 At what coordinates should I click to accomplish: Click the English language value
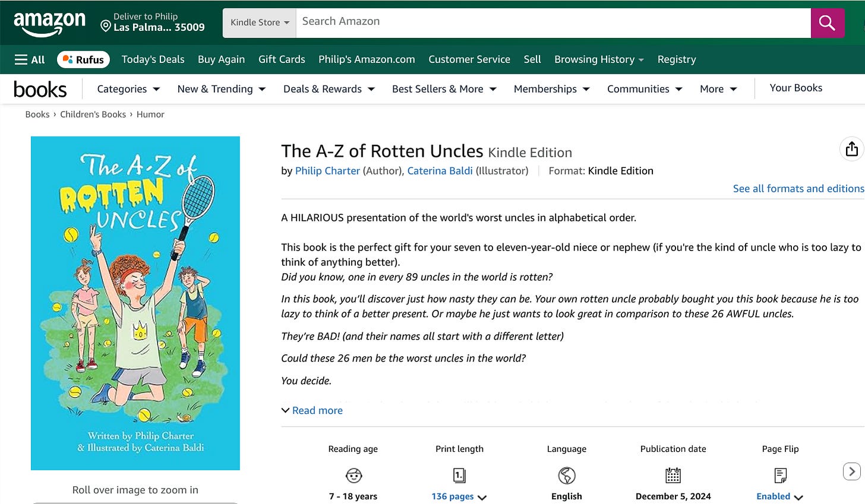pyautogui.click(x=567, y=496)
